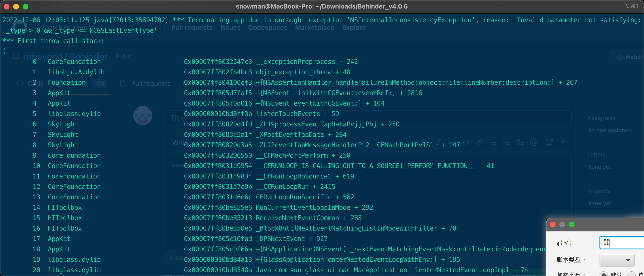
Task: Insert a numbered list
Action: point(507,142)
